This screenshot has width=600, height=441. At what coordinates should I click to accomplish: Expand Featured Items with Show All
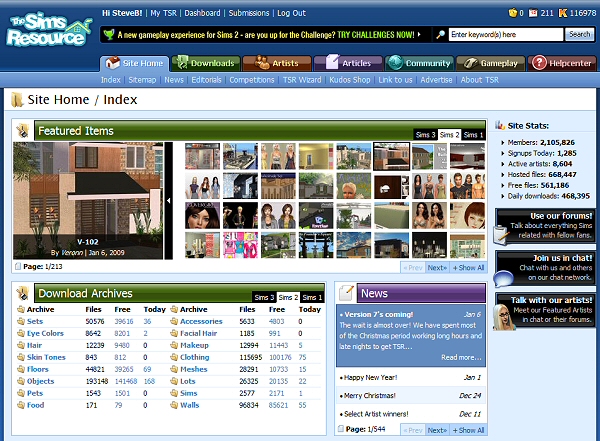pos(469,268)
